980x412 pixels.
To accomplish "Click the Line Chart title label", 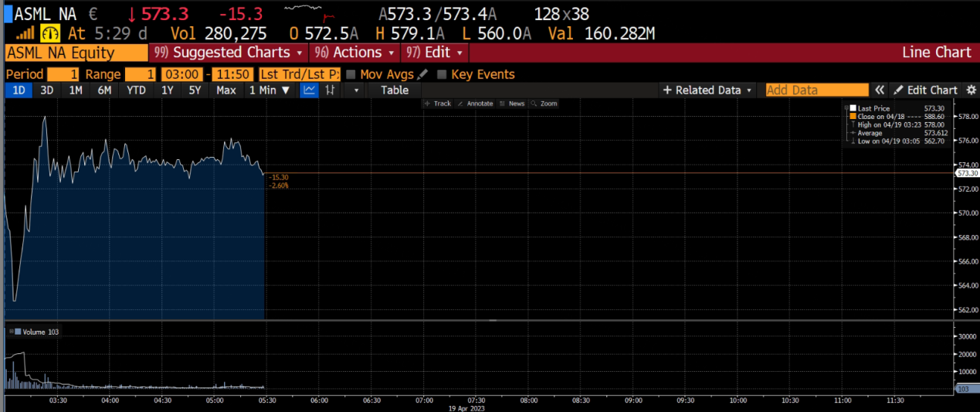I will click(936, 53).
